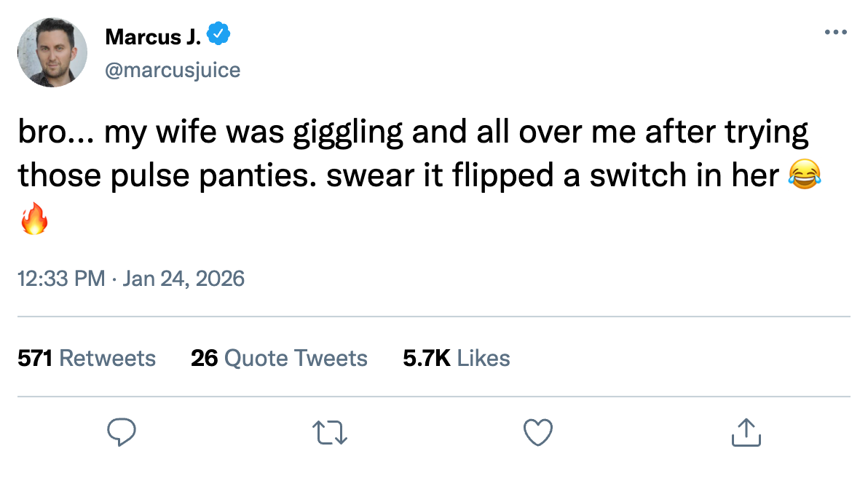Click the '5.7K' likes count number
The image size is (868, 486).
tap(427, 358)
